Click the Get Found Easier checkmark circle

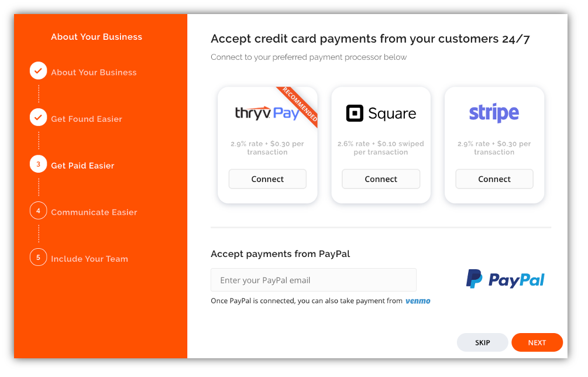click(38, 118)
